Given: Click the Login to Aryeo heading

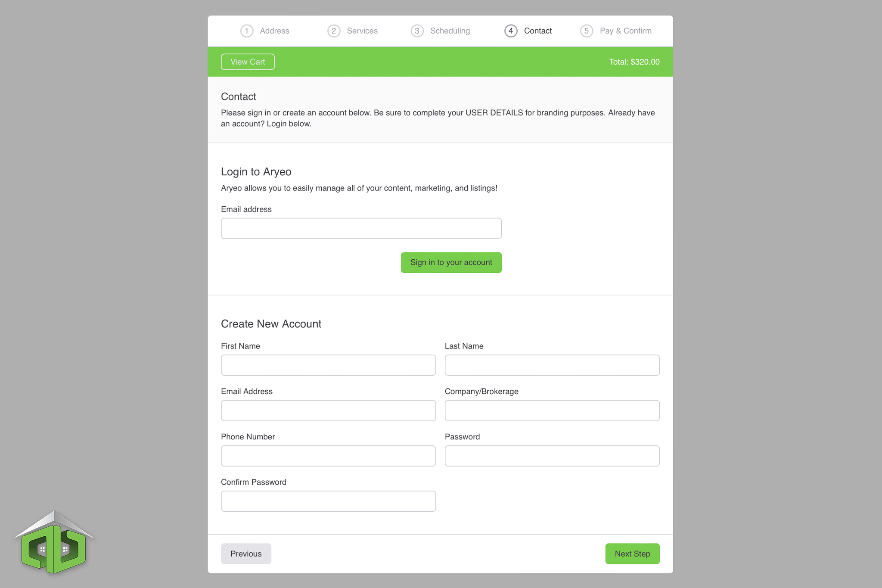Looking at the screenshot, I should 256,172.
